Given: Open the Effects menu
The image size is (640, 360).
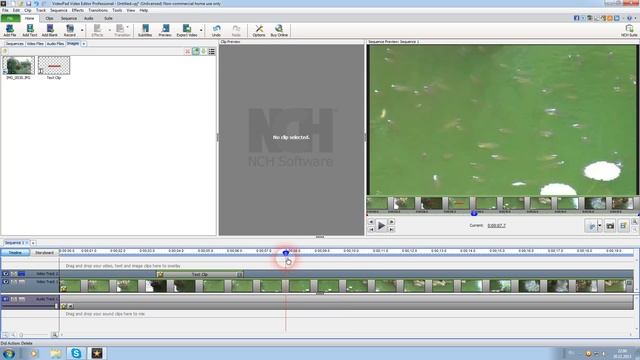Looking at the screenshot, I should click(x=78, y=10).
